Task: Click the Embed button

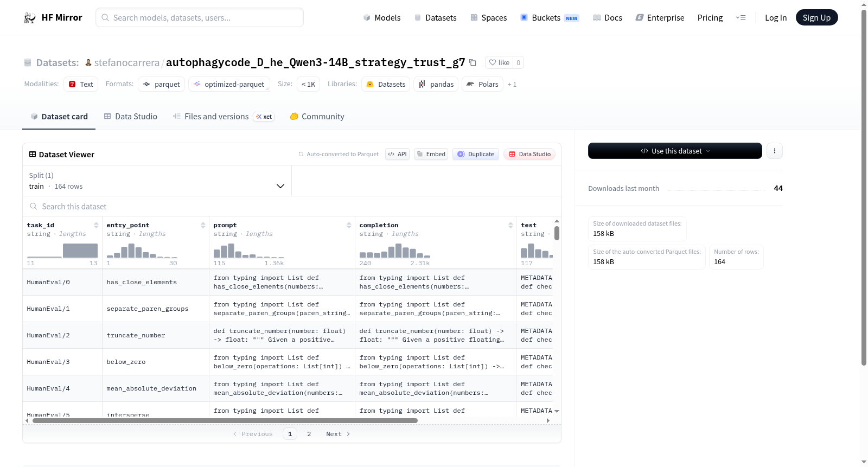Action: pyautogui.click(x=431, y=154)
